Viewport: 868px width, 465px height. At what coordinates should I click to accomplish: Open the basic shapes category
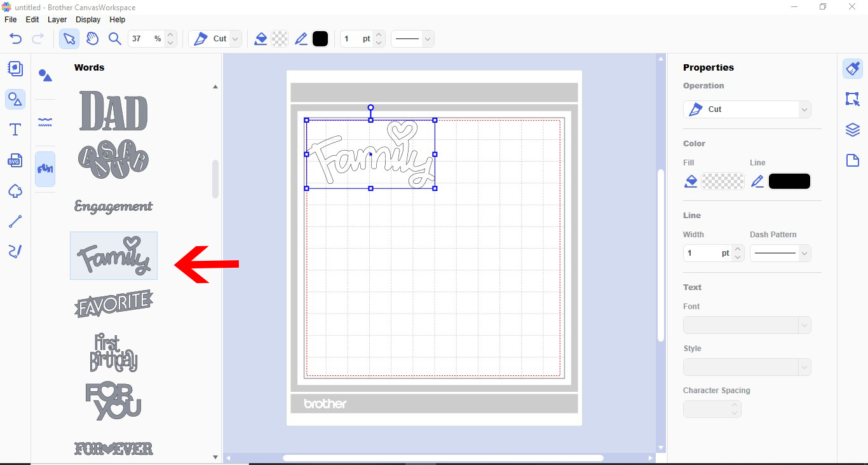click(x=45, y=76)
